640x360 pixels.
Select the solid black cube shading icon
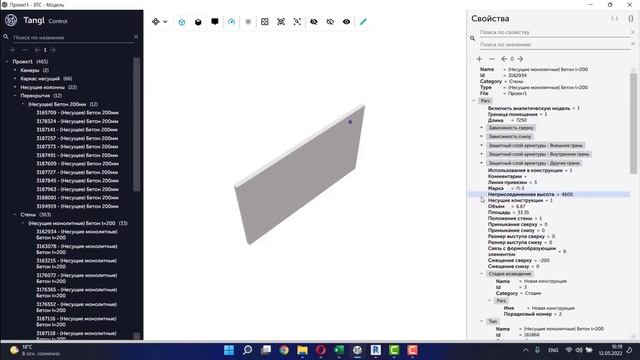198,22
